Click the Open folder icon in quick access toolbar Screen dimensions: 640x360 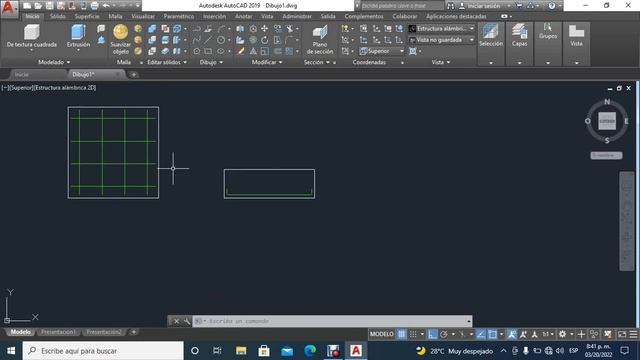coord(38,6)
